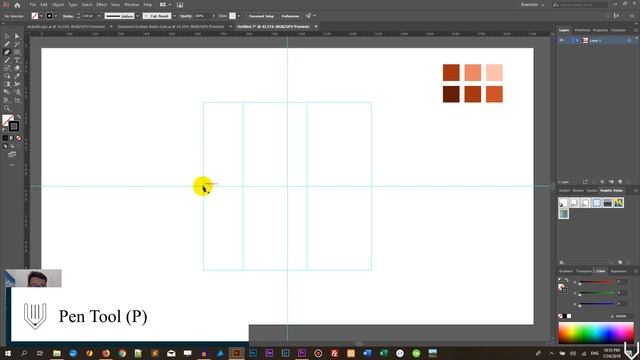Select the Pen tool in the toolbar
Viewport: 640px width, 360px height.
[7, 52]
